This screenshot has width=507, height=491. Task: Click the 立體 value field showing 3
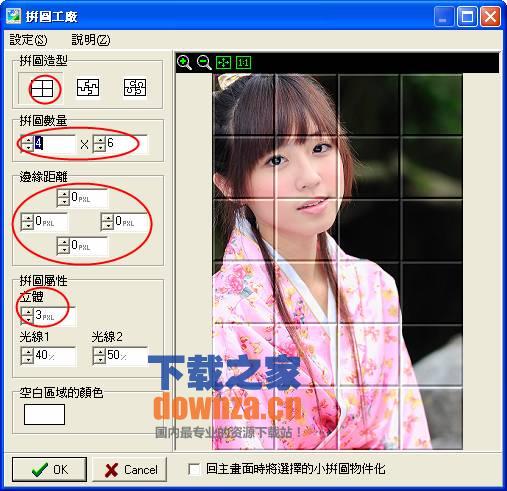55,315
